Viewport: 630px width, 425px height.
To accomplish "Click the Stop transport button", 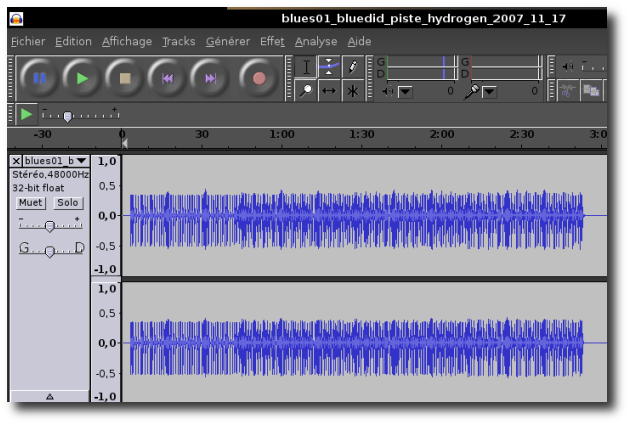I will [125, 78].
